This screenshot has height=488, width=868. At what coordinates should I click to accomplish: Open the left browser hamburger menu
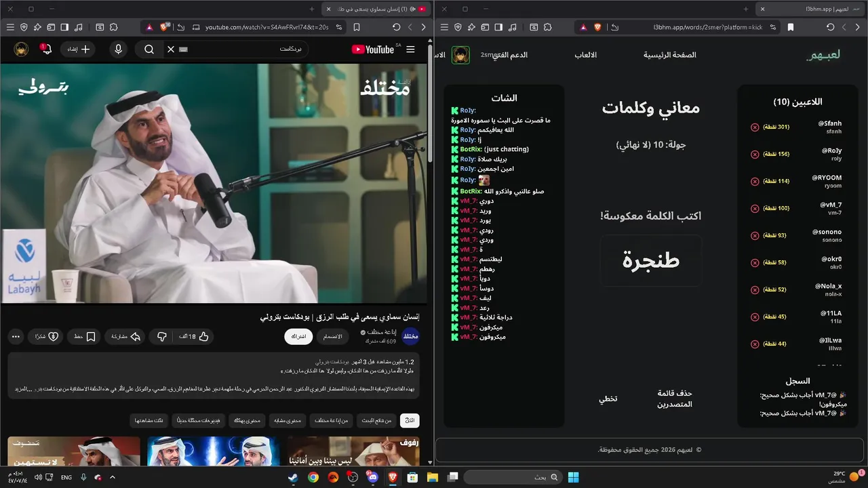10,27
